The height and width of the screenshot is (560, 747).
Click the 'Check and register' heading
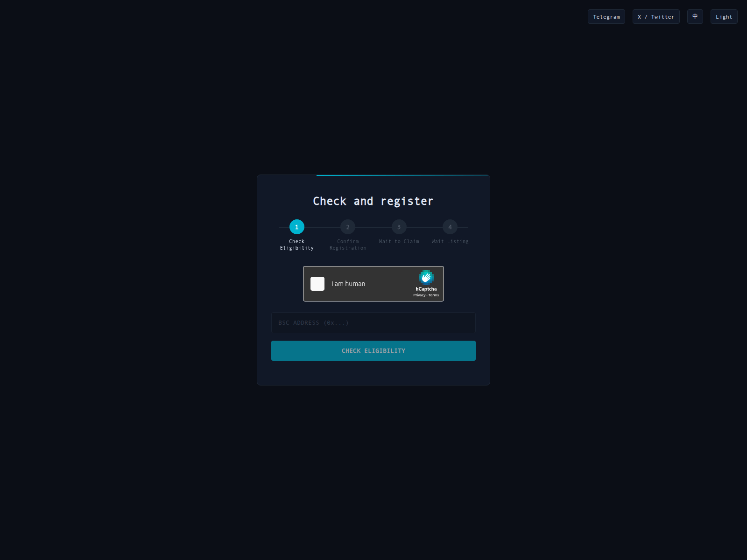tap(373, 201)
